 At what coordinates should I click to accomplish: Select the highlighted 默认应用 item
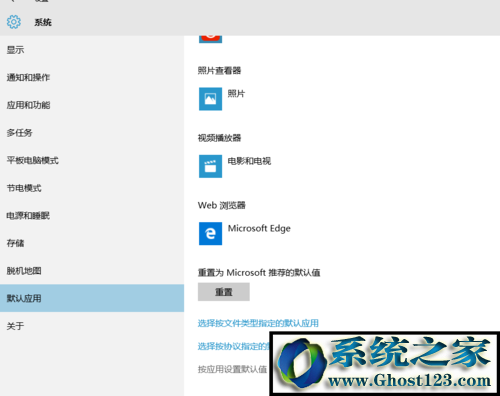(x=92, y=298)
